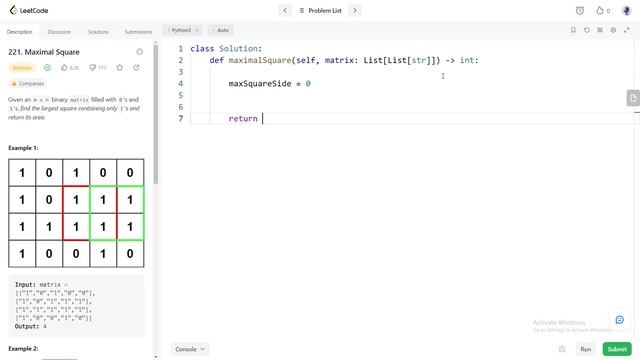640x360 pixels.
Task: Click the keyboard shortcuts icon
Action: (600, 30)
